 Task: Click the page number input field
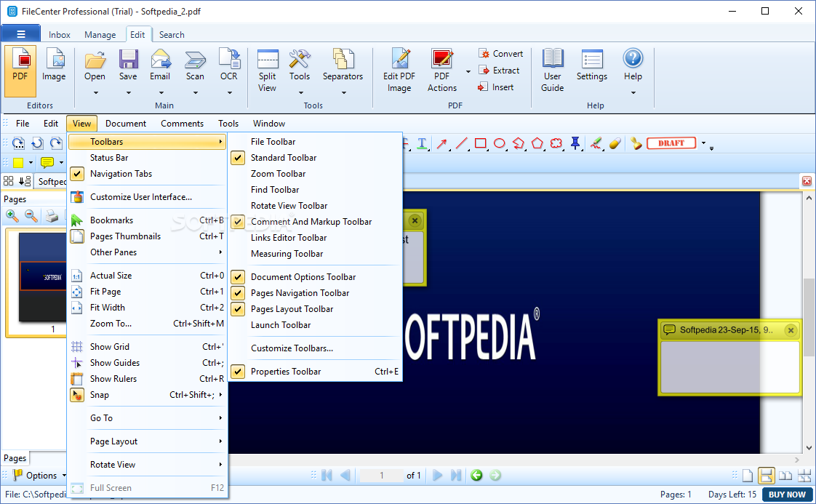[x=382, y=476]
